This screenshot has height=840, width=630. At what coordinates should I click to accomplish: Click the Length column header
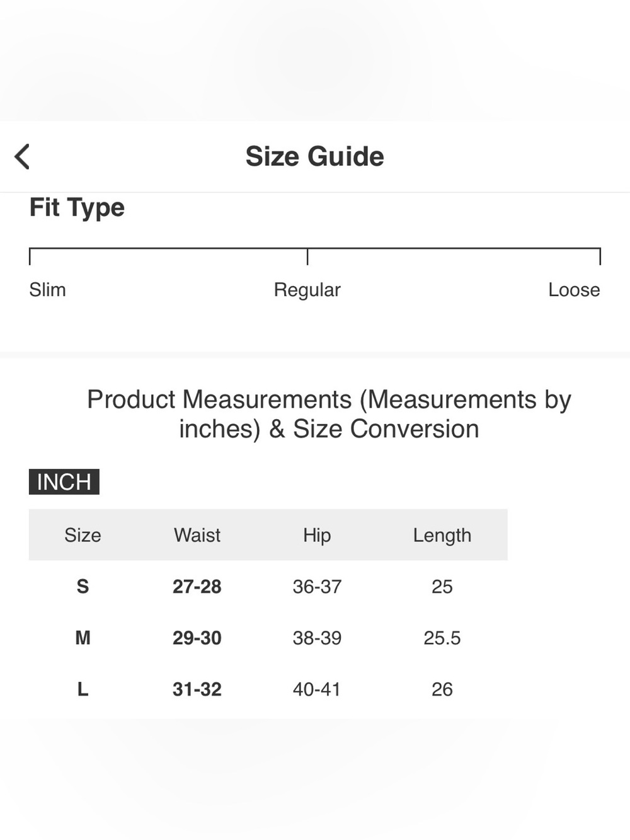(x=442, y=535)
